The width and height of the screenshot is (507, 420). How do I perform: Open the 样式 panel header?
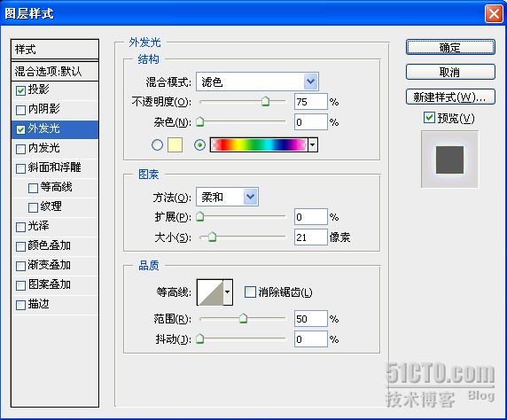[55, 50]
